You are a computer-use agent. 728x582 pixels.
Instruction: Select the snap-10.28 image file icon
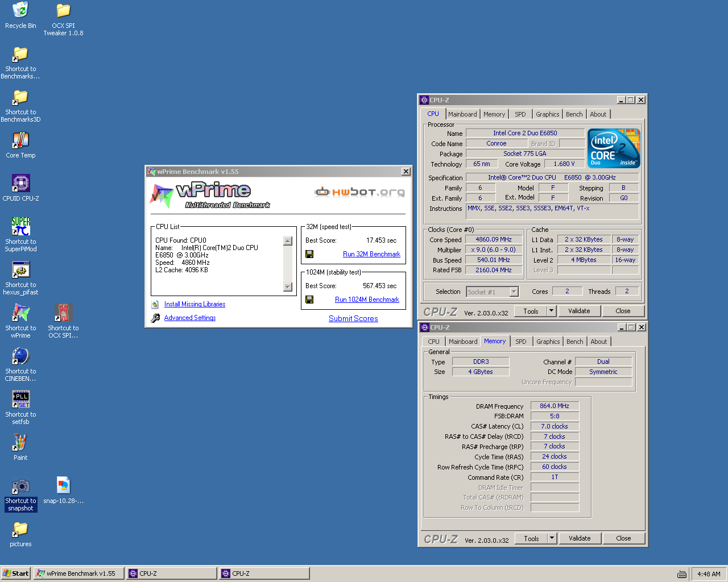pos(63,485)
